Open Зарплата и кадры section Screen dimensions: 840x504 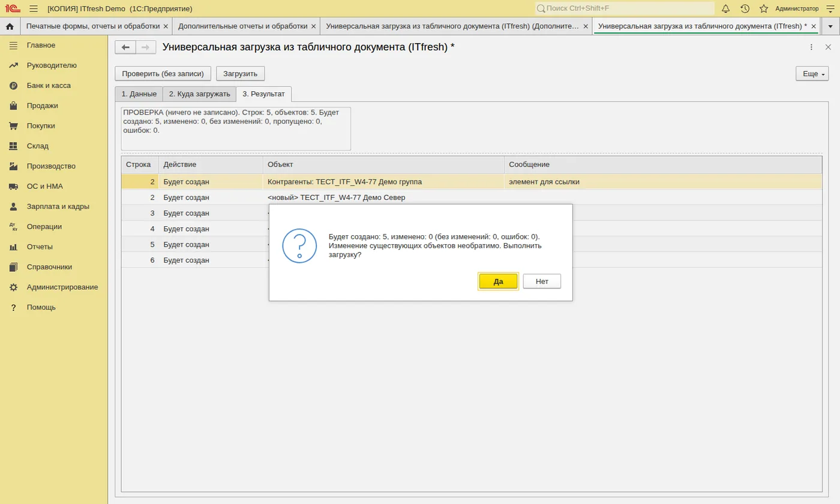(58, 206)
